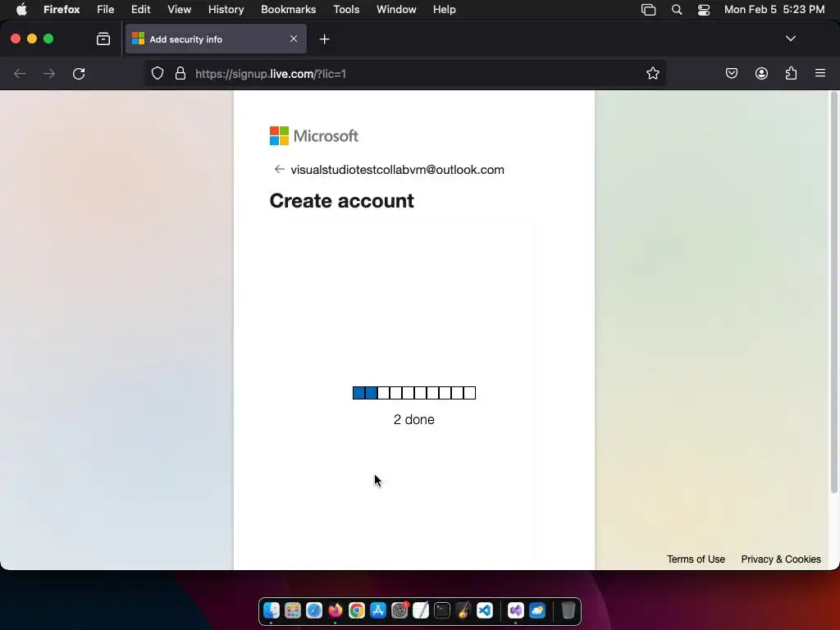The height and width of the screenshot is (630, 840).
Task: Launch Google Chrome from the dock
Action: click(x=357, y=610)
